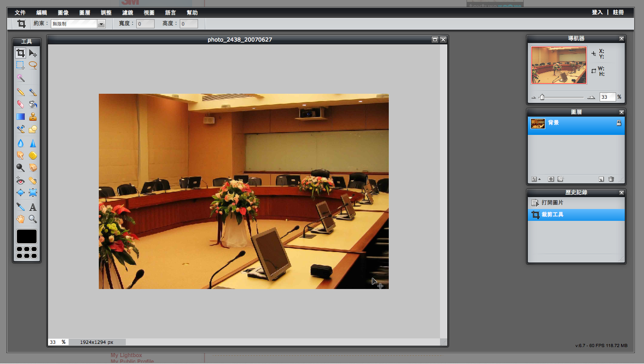
Task: Select the Bloat tool
Action: pos(21,193)
